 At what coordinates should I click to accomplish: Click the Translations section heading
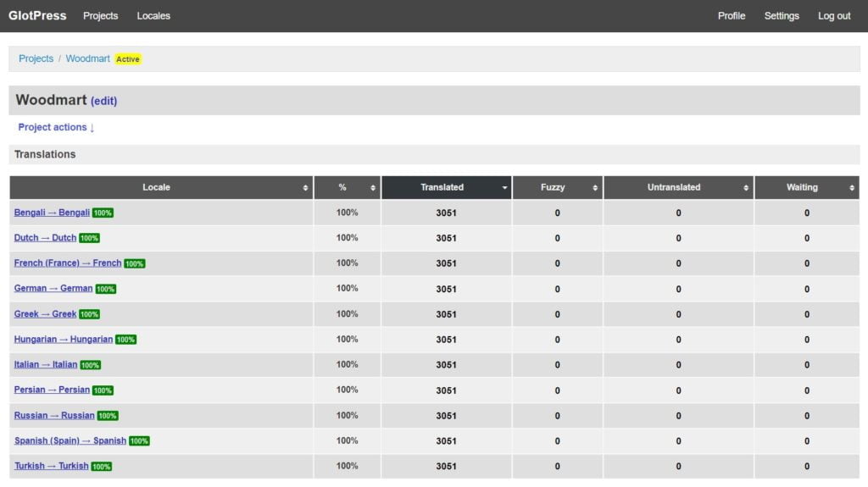(45, 154)
